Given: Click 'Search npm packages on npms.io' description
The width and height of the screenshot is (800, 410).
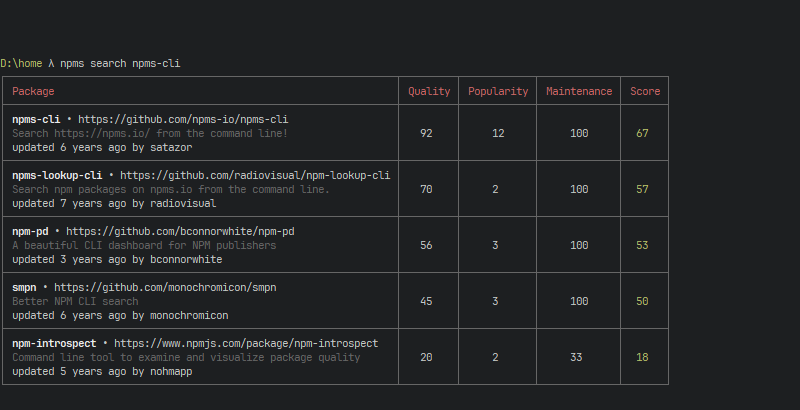Looking at the screenshot, I should [171, 190].
